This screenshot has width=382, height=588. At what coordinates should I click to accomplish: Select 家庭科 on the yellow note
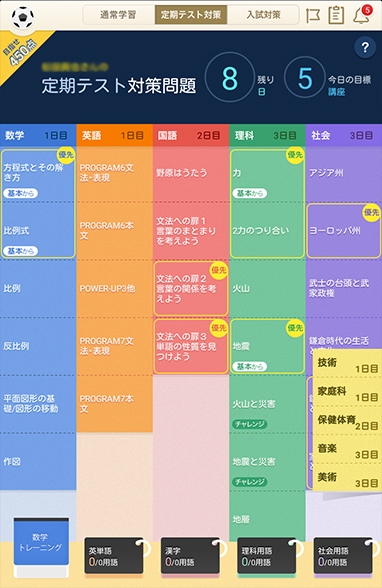(348, 392)
